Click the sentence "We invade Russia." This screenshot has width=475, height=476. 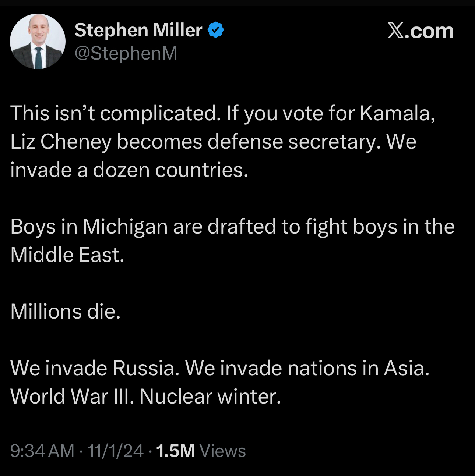(95, 368)
